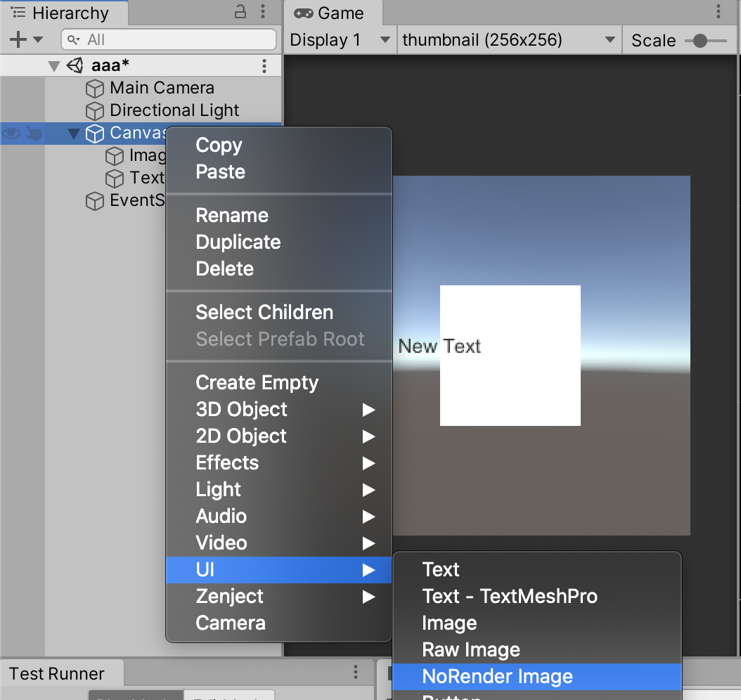Choose Delete from context menu

coord(279,268)
